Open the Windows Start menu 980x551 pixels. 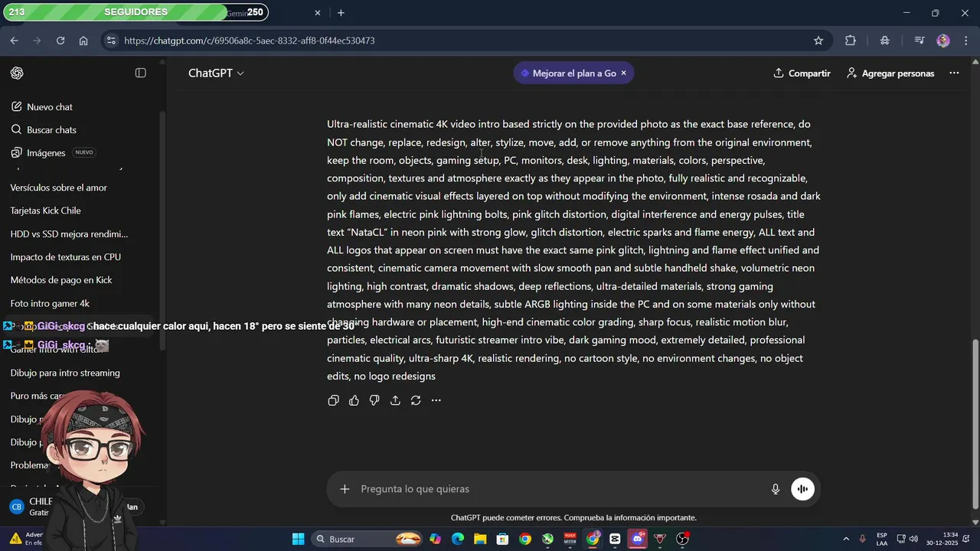tap(299, 539)
